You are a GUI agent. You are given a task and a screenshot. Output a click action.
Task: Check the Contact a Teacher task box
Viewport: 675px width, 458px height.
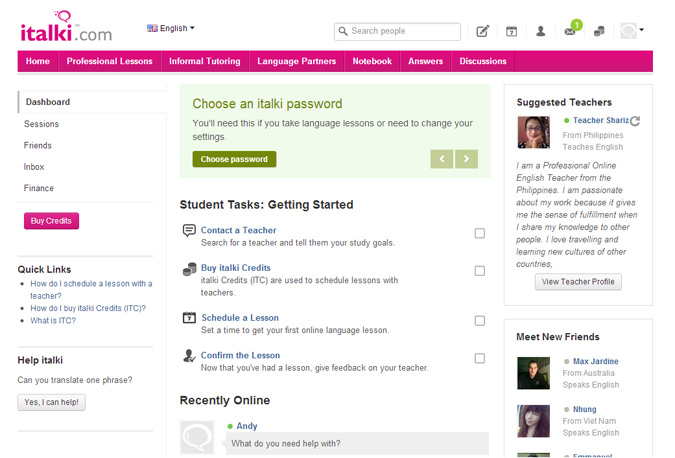(x=480, y=233)
